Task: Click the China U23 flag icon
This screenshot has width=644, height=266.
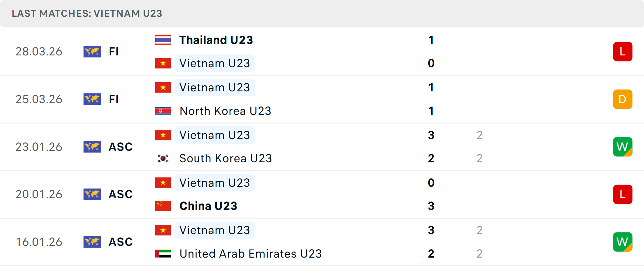Action: 163,206
